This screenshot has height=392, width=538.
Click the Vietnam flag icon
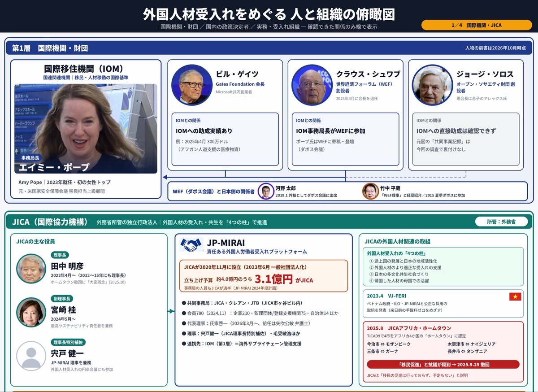(x=515, y=296)
